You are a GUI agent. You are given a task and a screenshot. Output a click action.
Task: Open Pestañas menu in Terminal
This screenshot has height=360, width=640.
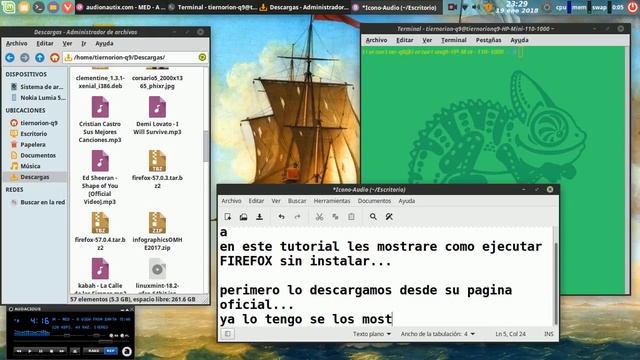pos(488,40)
